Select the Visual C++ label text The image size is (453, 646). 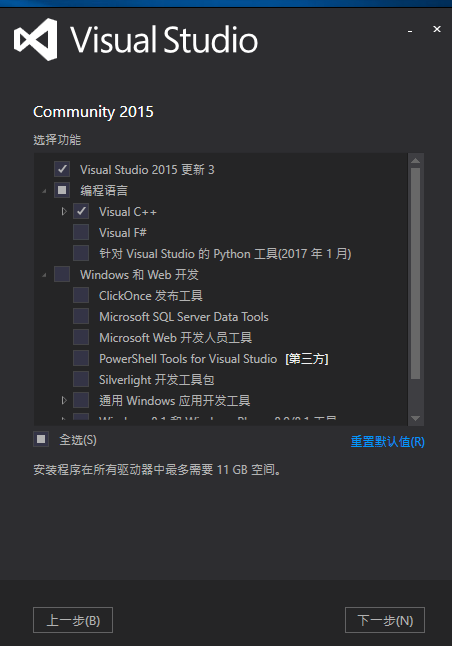coord(128,212)
